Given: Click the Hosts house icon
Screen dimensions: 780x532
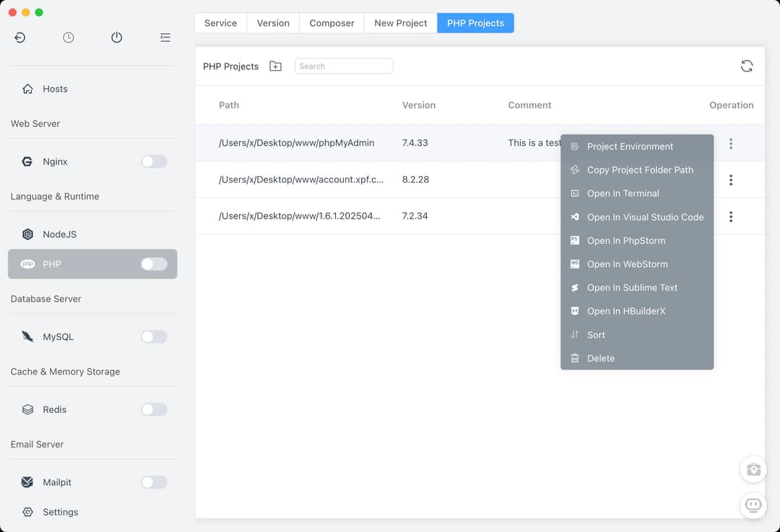Looking at the screenshot, I should point(28,89).
